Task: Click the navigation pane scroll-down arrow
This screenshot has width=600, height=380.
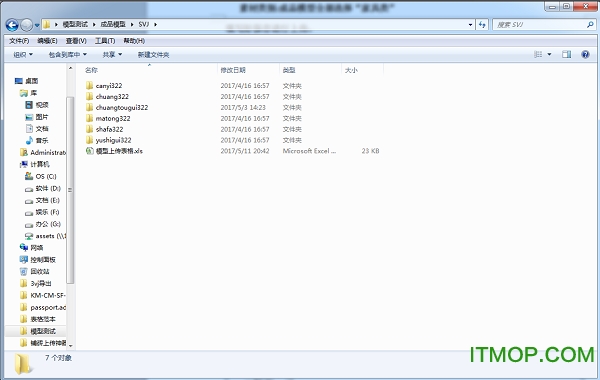Action: [70, 345]
